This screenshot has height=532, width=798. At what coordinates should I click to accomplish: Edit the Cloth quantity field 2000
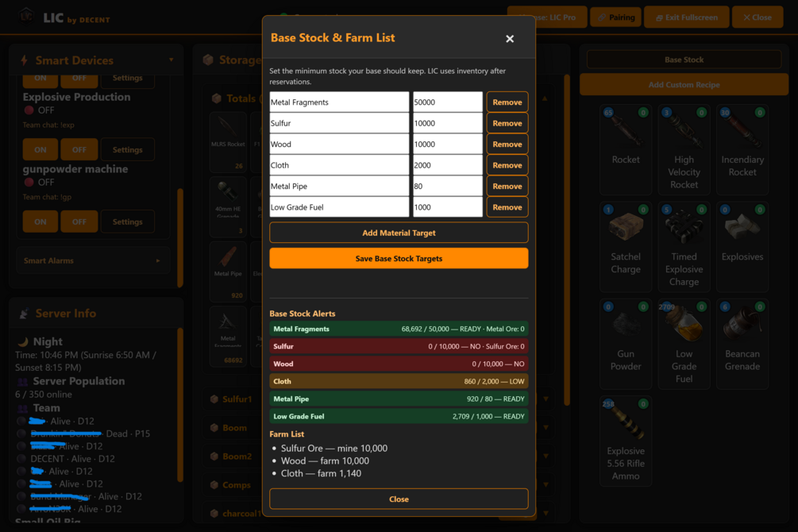pos(447,165)
